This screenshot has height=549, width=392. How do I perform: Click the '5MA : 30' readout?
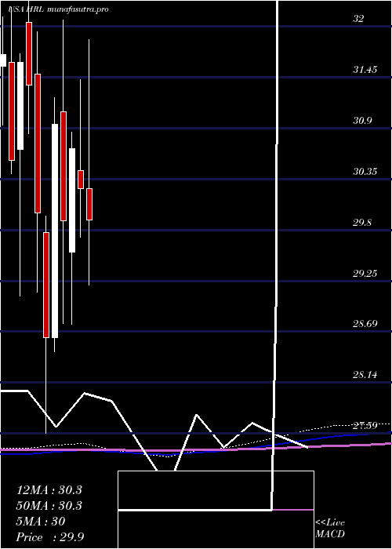point(41,522)
